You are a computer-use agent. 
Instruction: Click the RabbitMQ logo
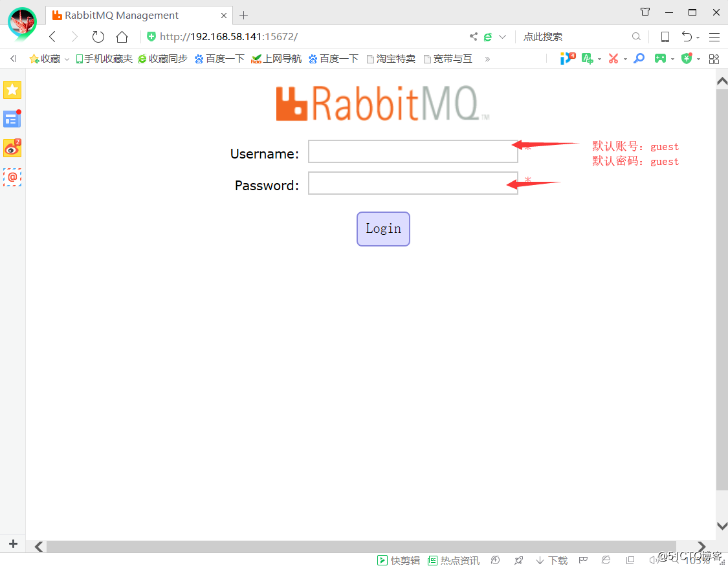click(x=382, y=104)
